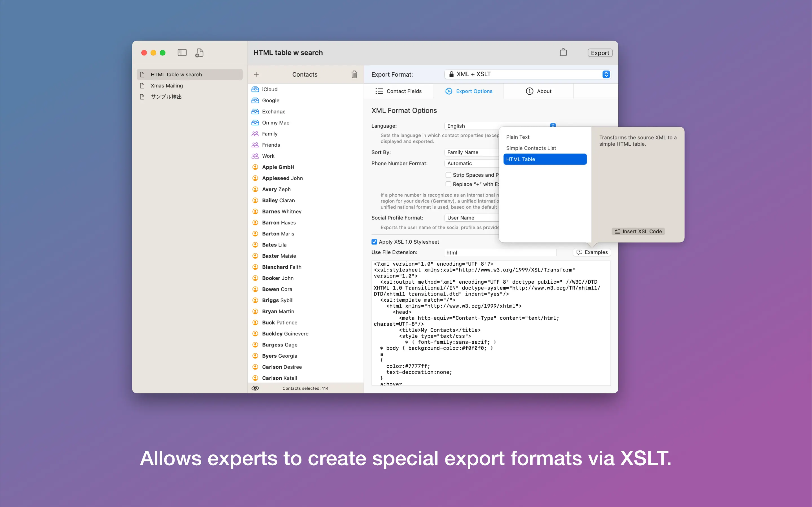Click the Apple GmbH contact icon
Viewport: 812px width, 507px height.
(x=255, y=167)
